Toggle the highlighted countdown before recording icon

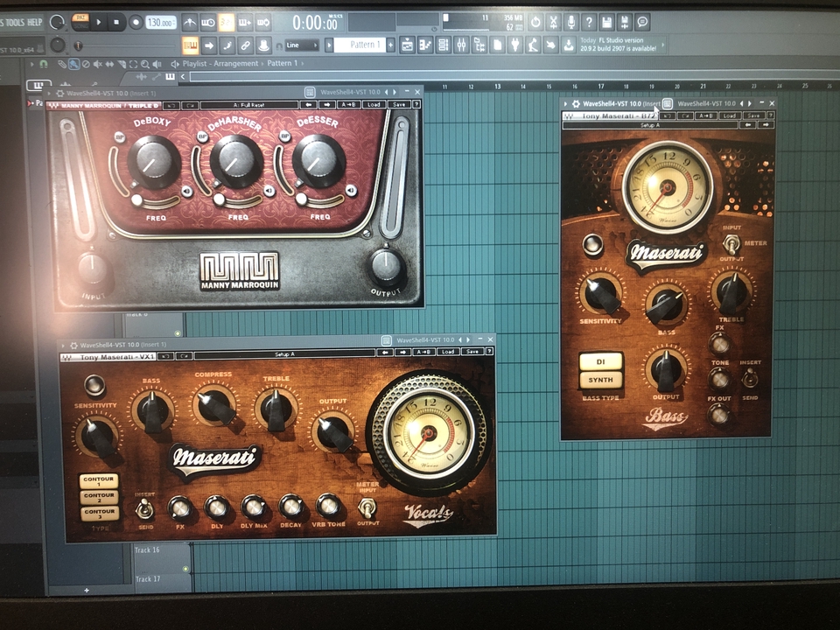[x=226, y=23]
